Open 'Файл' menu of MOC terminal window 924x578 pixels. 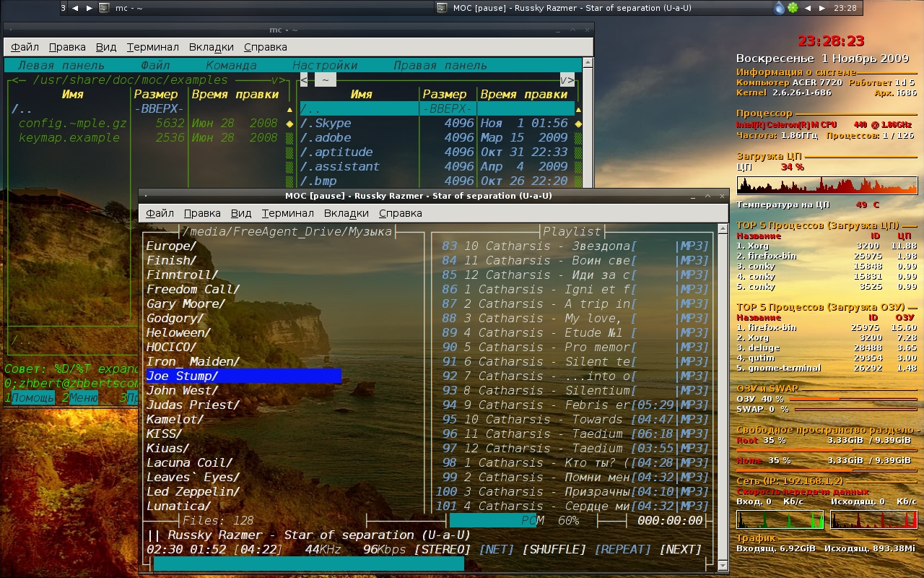coord(160,213)
